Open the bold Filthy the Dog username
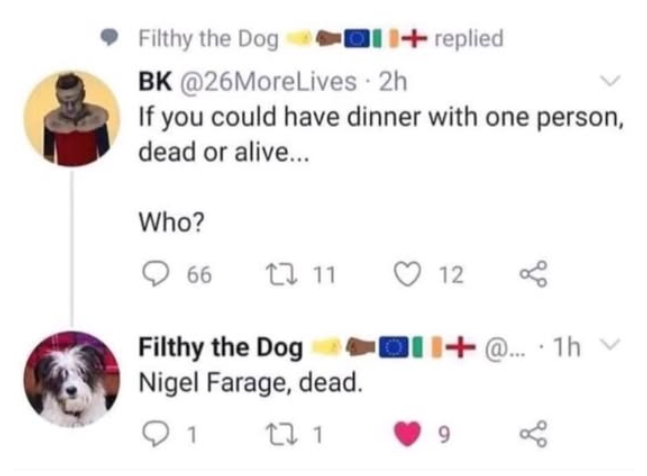The image size is (647, 476). pyautogui.click(x=221, y=348)
